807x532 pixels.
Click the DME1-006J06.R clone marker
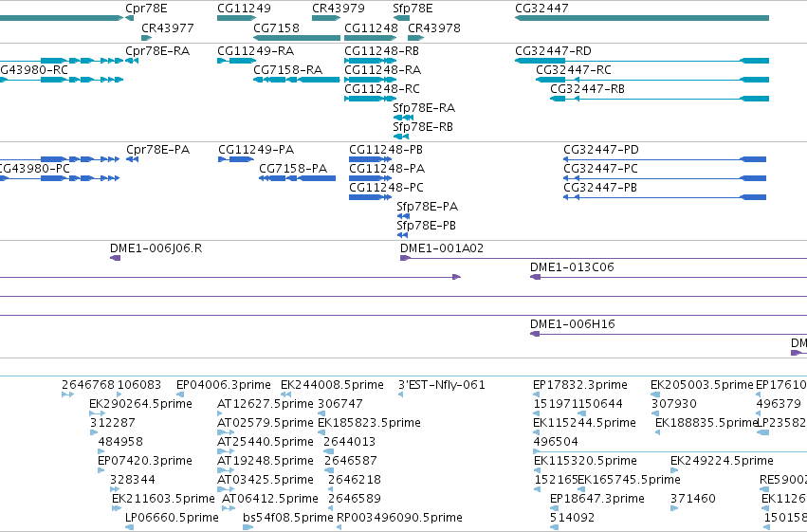pos(116,258)
